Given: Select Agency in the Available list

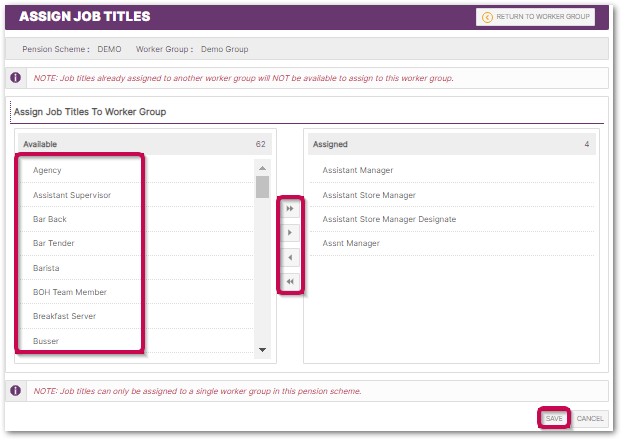Looking at the screenshot, I should tap(47, 171).
